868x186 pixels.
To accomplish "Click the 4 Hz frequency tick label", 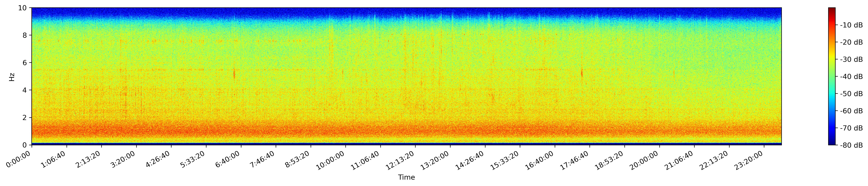I will point(25,90).
